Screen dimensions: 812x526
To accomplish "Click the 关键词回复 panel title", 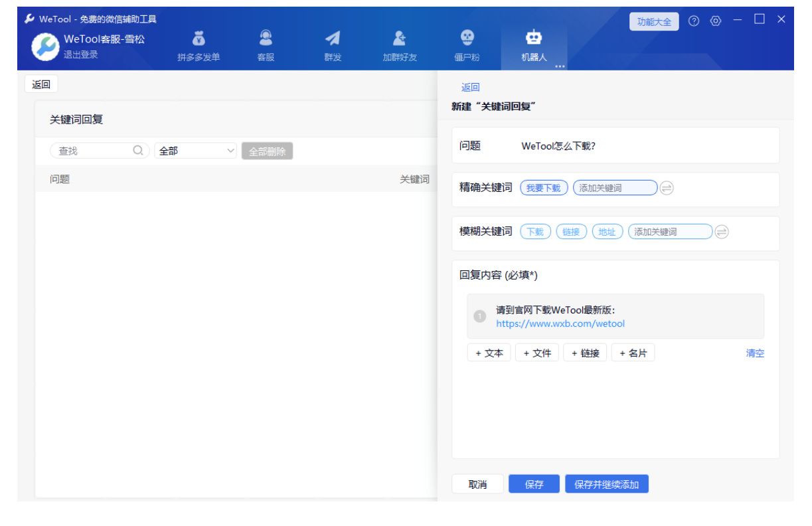I will [76, 120].
